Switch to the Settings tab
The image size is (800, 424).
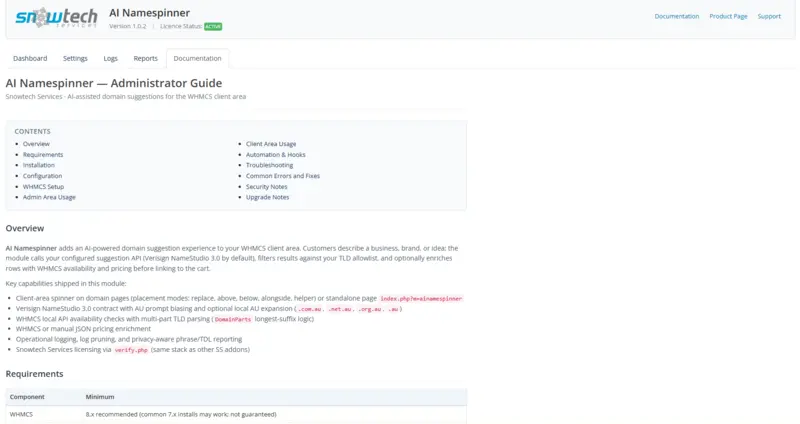pyautogui.click(x=75, y=58)
